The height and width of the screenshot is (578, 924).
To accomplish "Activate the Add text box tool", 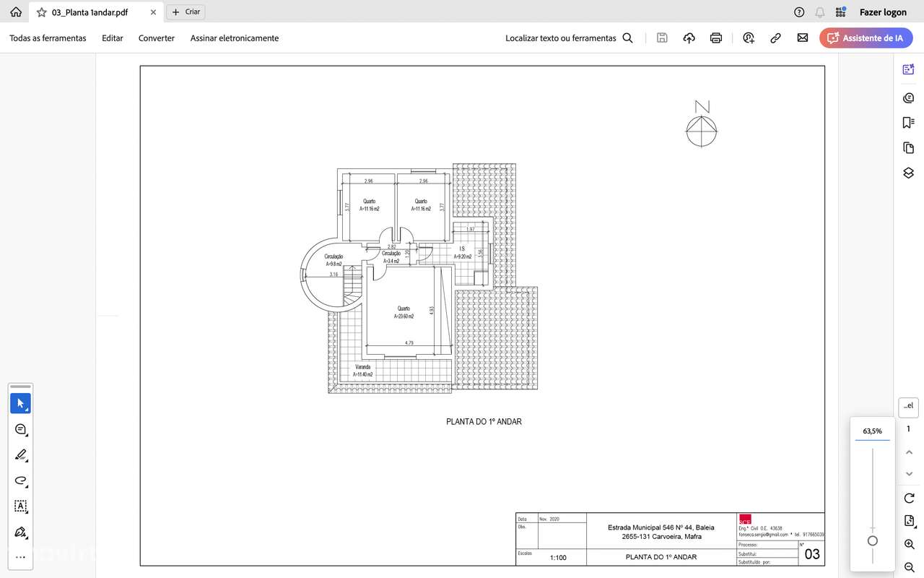I will pyautogui.click(x=20, y=506).
